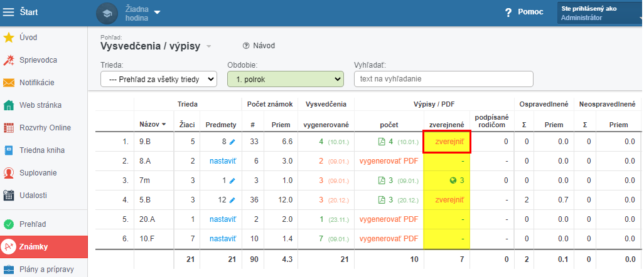Click the Návod guide icon

(247, 46)
